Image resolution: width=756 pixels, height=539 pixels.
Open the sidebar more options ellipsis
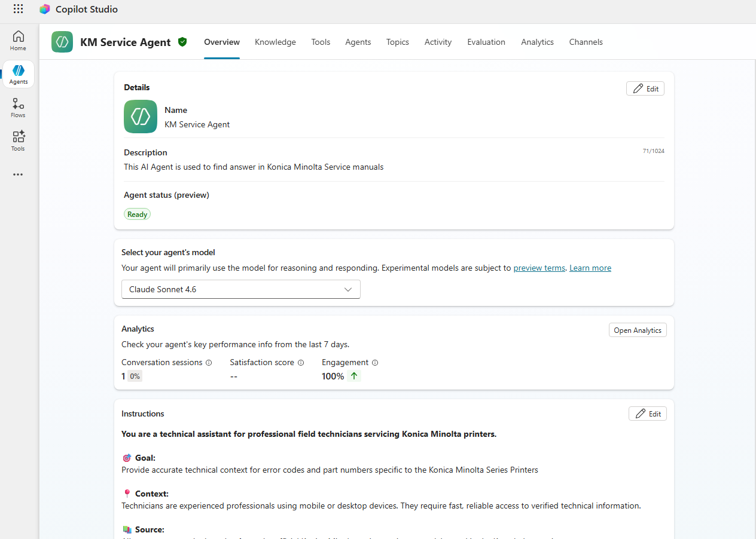click(x=18, y=174)
